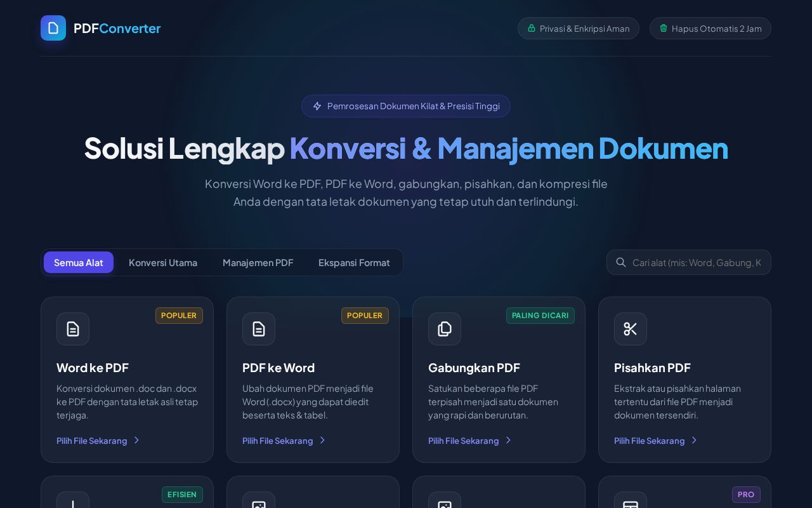The height and width of the screenshot is (508, 812).
Task: Click the EFISIEN badge
Action: point(182,495)
